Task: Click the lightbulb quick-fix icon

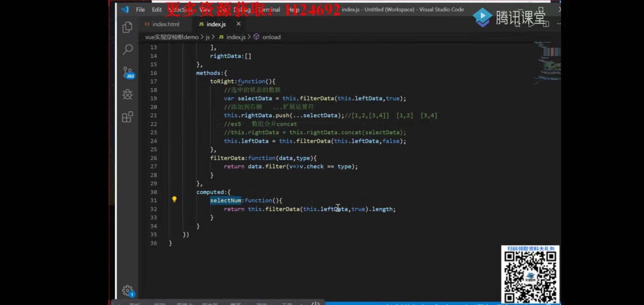Action: click(174, 199)
